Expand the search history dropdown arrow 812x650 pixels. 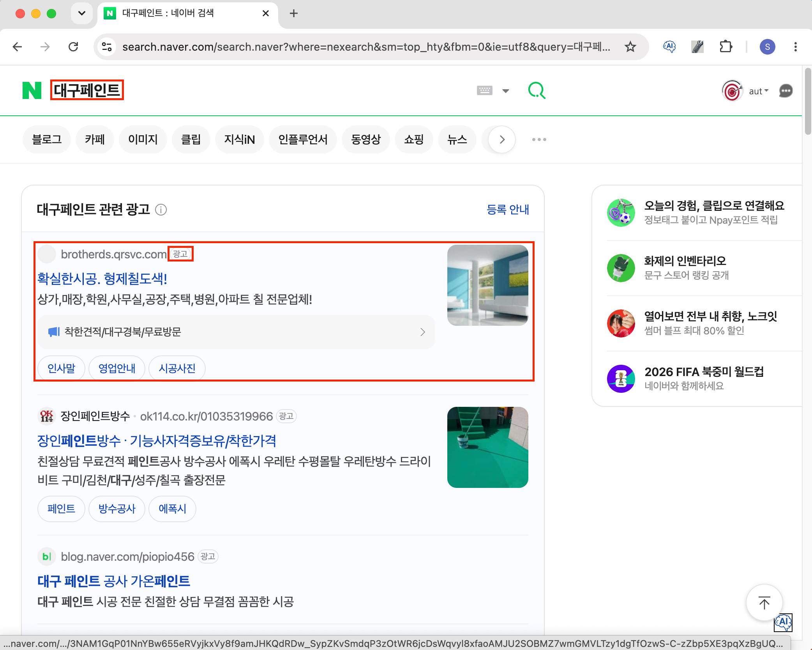coord(506,91)
